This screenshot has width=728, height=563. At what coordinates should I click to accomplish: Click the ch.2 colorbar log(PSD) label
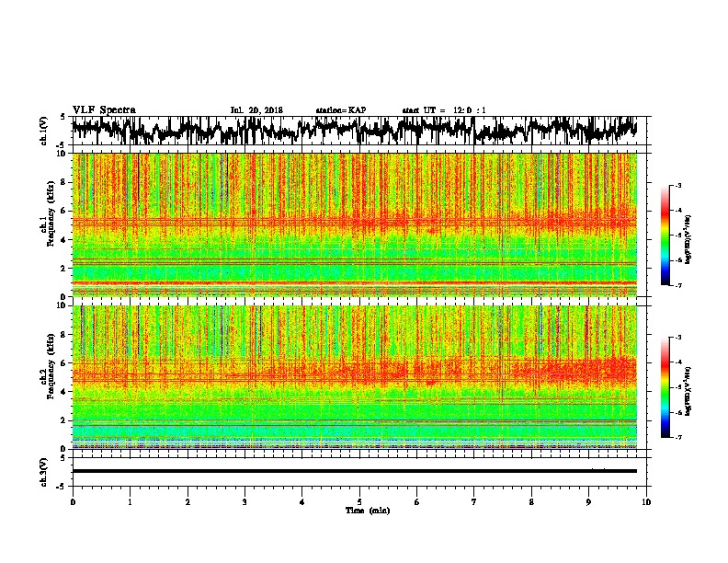point(688,391)
